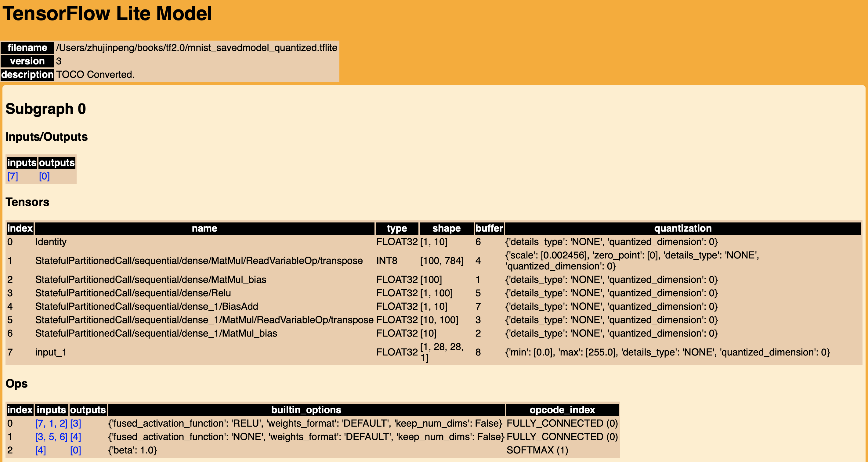Click the Inputs/Outputs heading
Image resolution: width=868 pixels, height=462 pixels.
pos(46,136)
